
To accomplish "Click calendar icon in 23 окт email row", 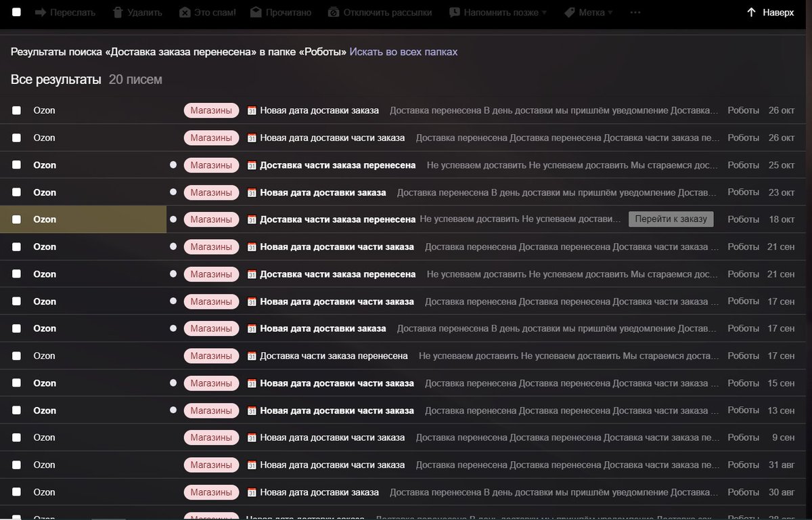I will 252,192.
